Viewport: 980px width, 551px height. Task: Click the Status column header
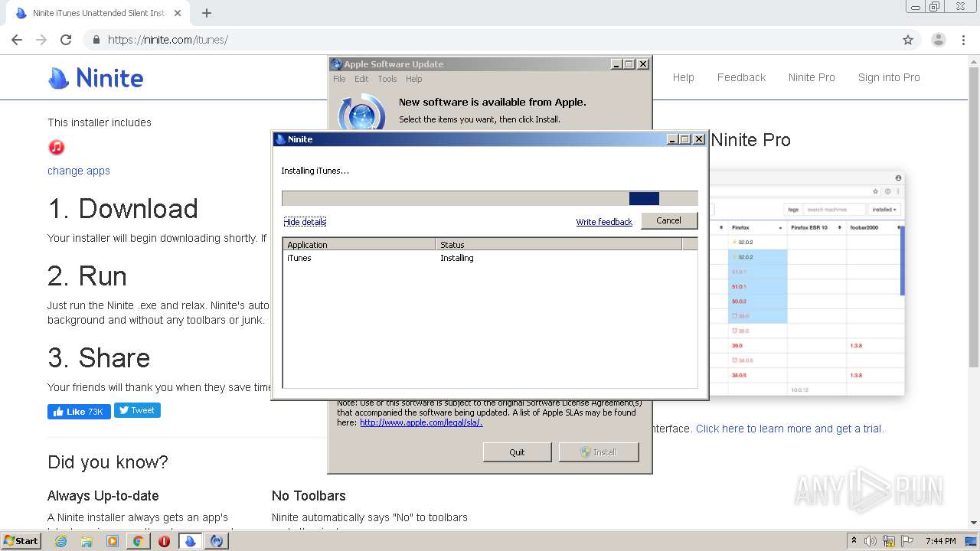click(559, 245)
